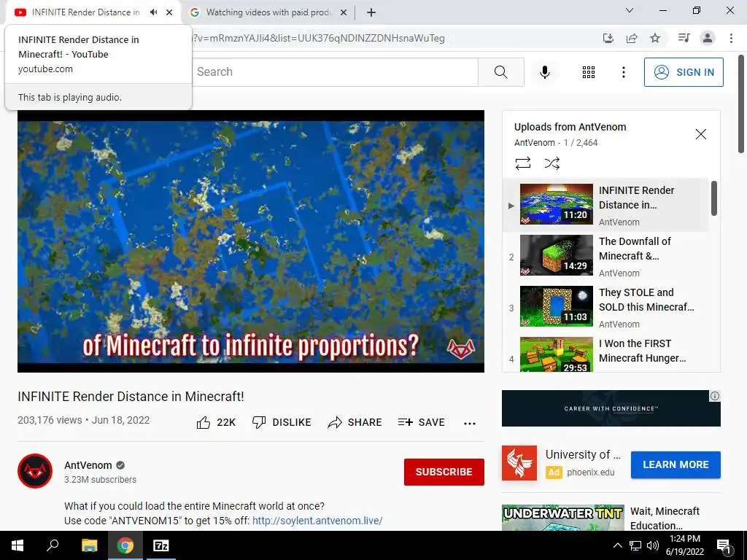Click the YouTube search magnifier button
The image size is (747, 560).
(500, 72)
